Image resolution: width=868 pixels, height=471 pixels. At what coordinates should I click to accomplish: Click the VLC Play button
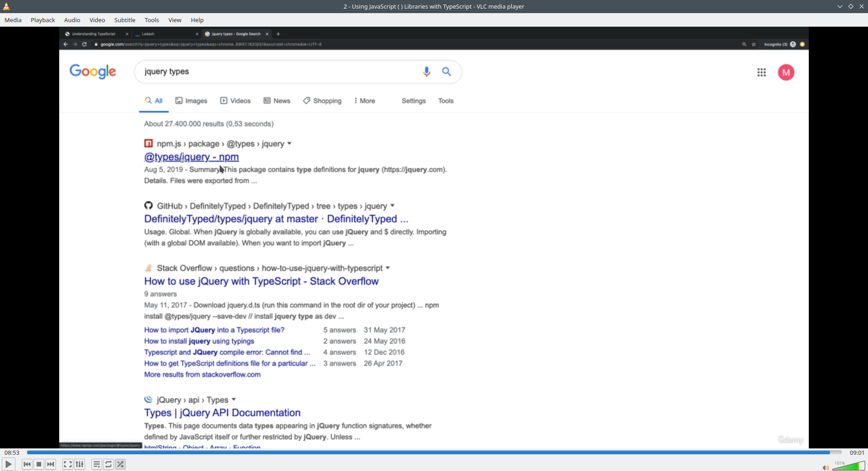[9, 464]
